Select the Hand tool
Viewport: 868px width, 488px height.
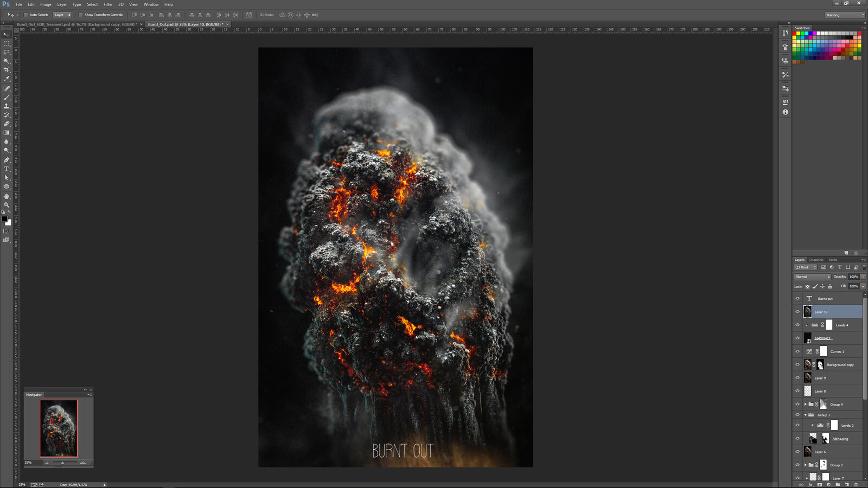click(7, 196)
